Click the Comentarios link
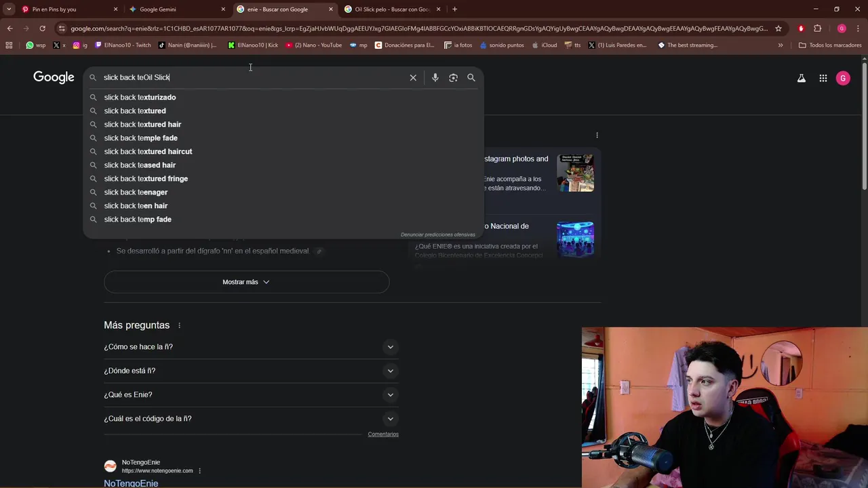Viewport: 868px width, 488px height. click(383, 434)
